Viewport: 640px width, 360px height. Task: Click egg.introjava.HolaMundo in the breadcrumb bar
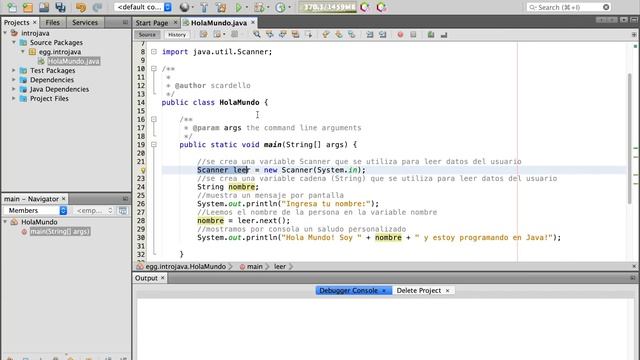click(186, 267)
